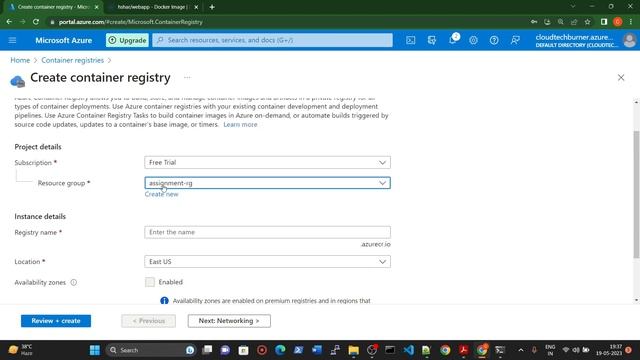This screenshot has height=360, width=640.
Task: Open Azure portal settings gear
Action: coord(473,40)
